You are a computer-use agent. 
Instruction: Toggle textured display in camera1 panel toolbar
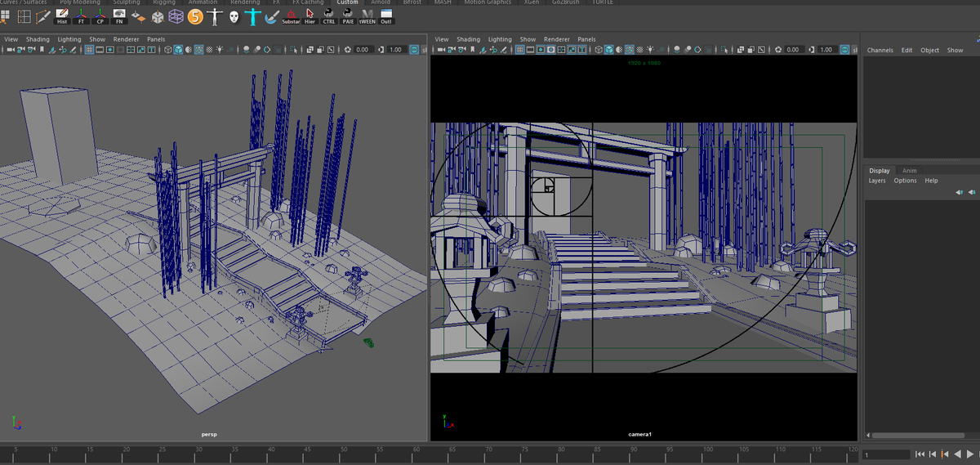point(639,50)
